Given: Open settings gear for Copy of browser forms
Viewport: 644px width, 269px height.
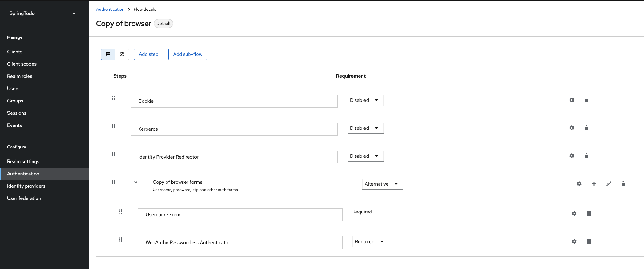Looking at the screenshot, I should (579, 184).
